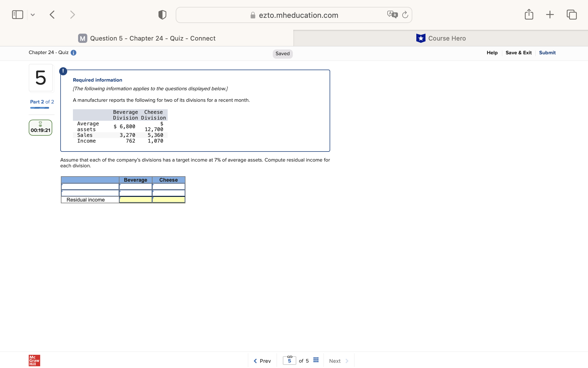
Task: Open second row label dropdown cell
Action: 90,193
